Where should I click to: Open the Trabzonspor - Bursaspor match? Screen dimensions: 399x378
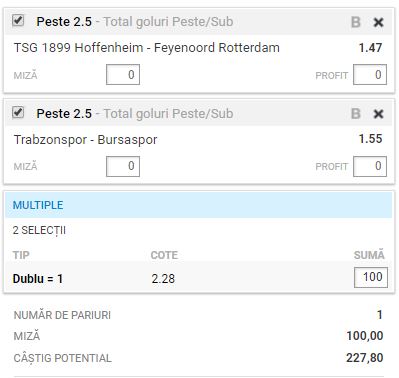point(85,140)
